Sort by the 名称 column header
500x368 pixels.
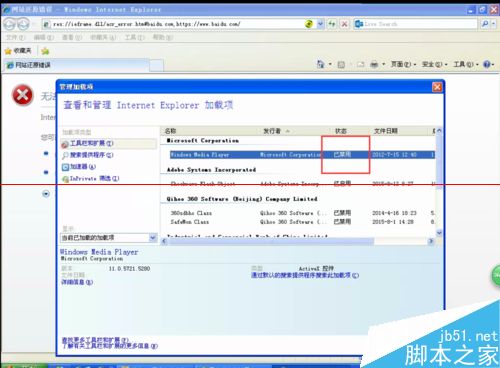[x=170, y=131]
